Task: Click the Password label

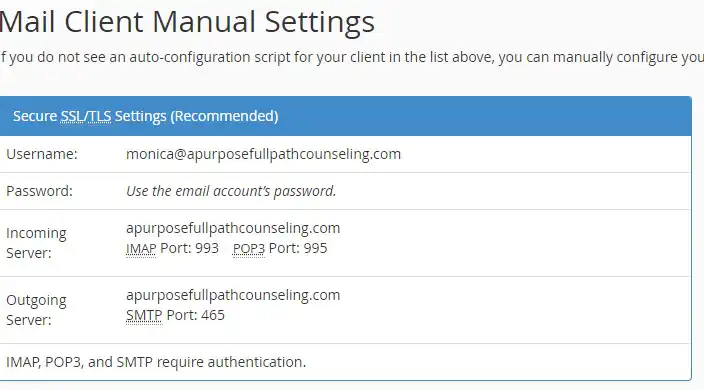Action: [40, 191]
